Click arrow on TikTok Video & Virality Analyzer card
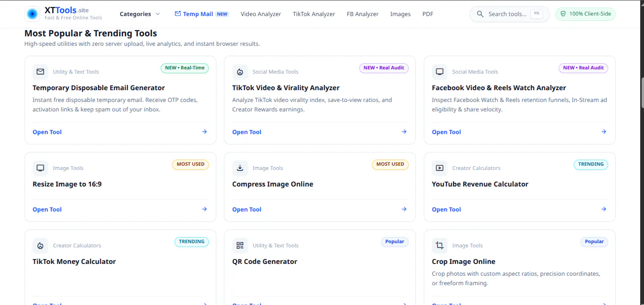This screenshot has height=305, width=644. coord(404,132)
